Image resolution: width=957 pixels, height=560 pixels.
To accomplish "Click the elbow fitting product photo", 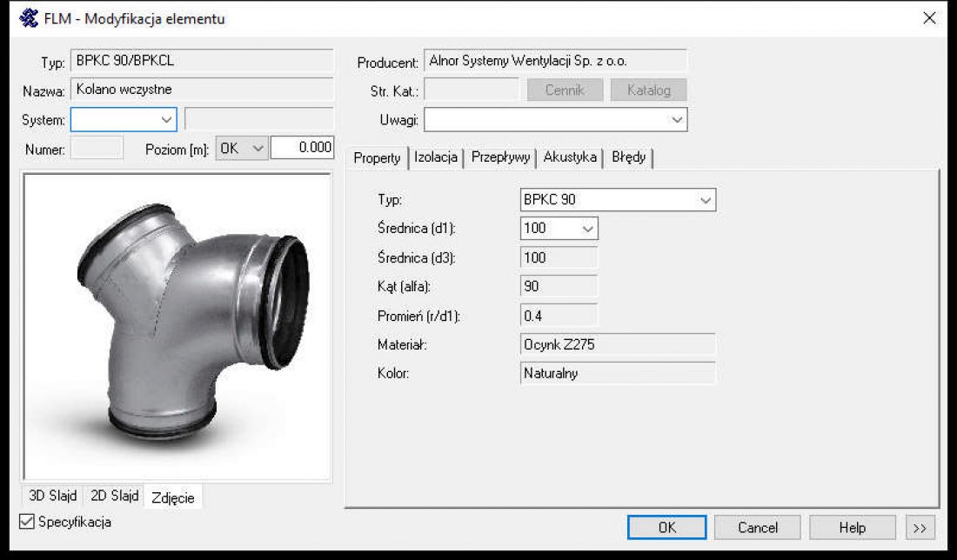I will point(177,327).
